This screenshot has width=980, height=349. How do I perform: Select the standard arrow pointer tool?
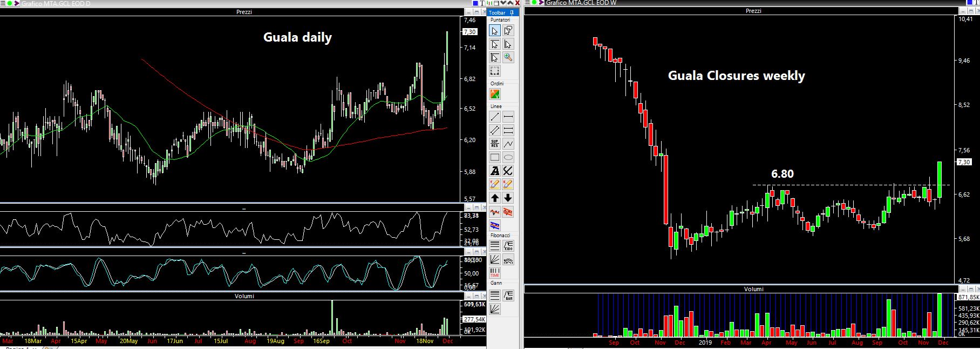(x=495, y=31)
